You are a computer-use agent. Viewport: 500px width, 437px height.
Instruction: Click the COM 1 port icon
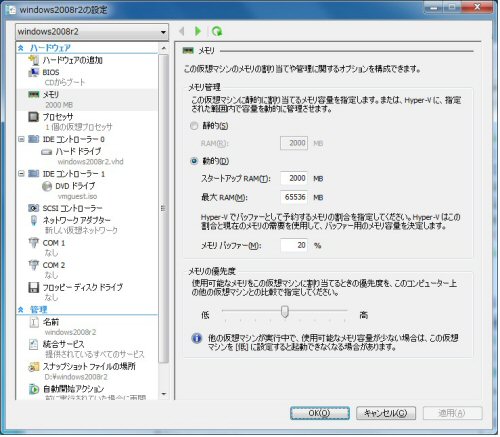pos(33,243)
